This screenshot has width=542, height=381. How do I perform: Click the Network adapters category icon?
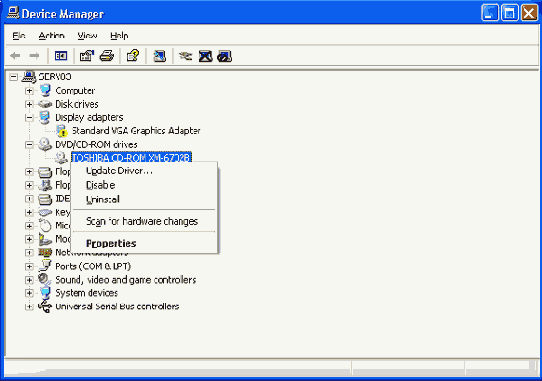click(x=45, y=252)
